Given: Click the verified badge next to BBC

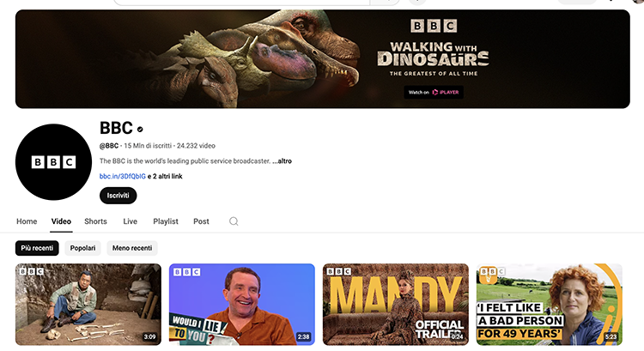Looking at the screenshot, I should click(140, 130).
